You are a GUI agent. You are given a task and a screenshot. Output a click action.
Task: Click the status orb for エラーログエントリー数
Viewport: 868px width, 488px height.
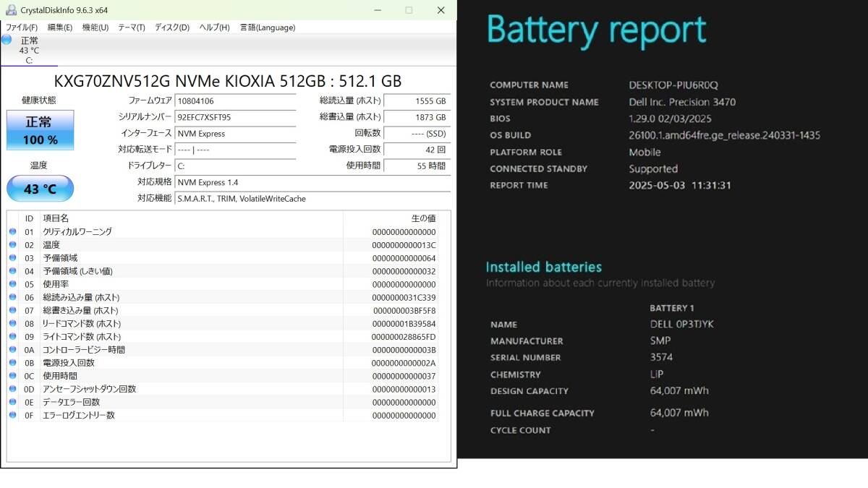[x=12, y=415]
